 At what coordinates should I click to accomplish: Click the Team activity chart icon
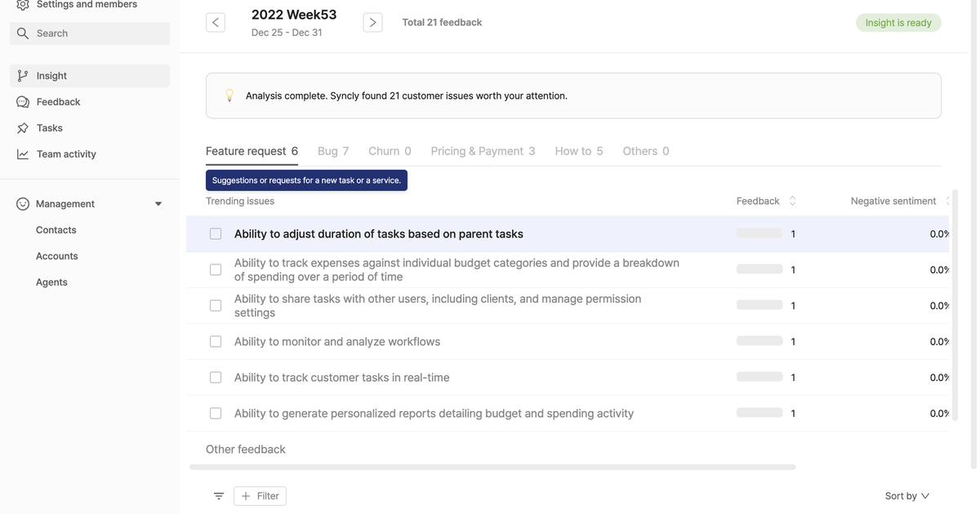click(23, 154)
